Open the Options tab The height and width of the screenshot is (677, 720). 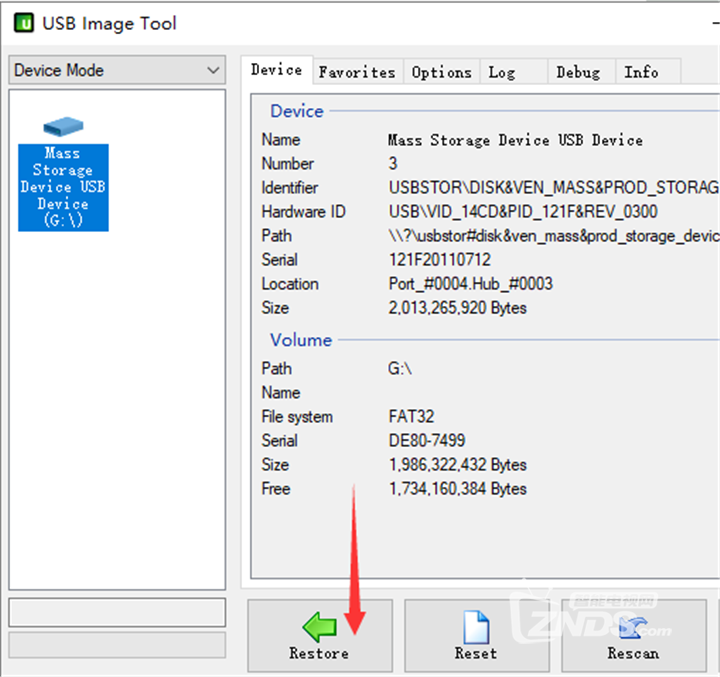click(441, 72)
